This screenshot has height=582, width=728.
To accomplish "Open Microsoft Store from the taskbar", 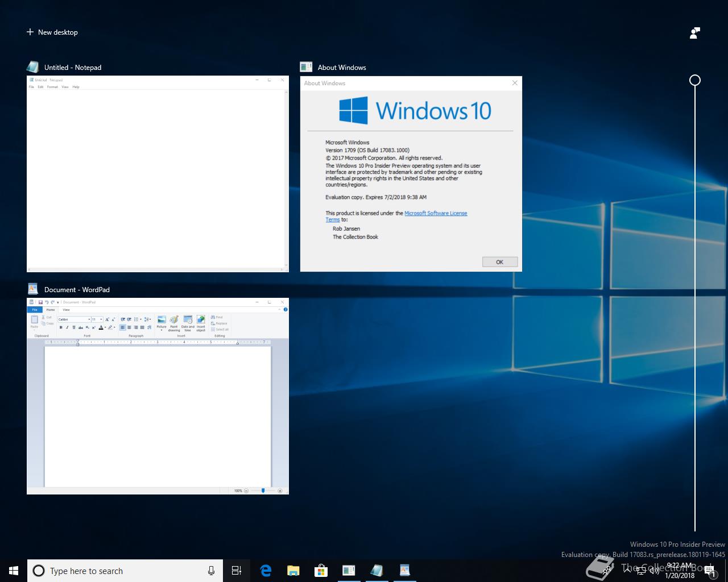I will pyautogui.click(x=321, y=571).
